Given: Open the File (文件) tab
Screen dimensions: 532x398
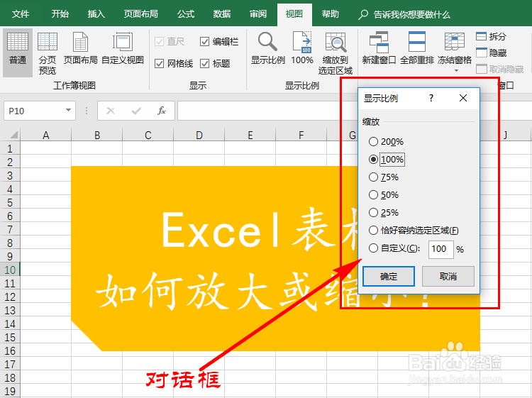Looking at the screenshot, I should [x=21, y=14].
